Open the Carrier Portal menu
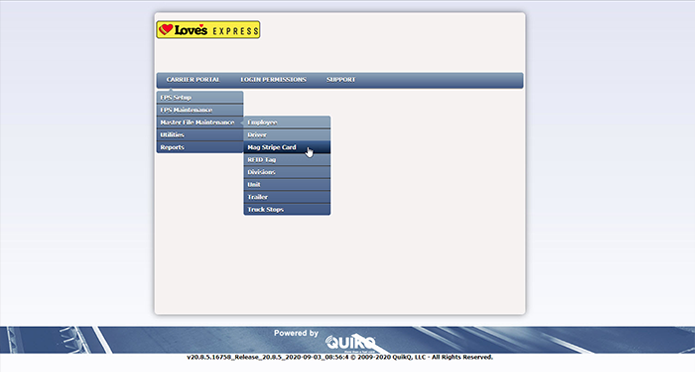Screen dimensions: 695x372 193,80
